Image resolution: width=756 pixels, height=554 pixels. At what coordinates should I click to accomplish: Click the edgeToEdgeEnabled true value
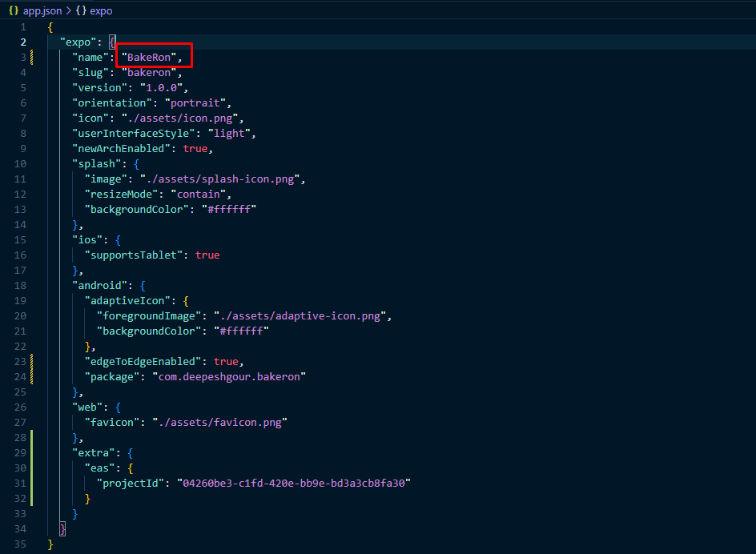[226, 361]
